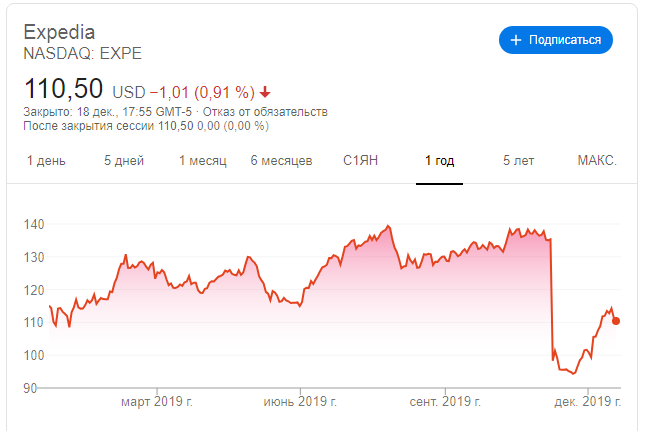Click the 110,50 current price value
Screen dimensions: 647x431
tap(63, 89)
